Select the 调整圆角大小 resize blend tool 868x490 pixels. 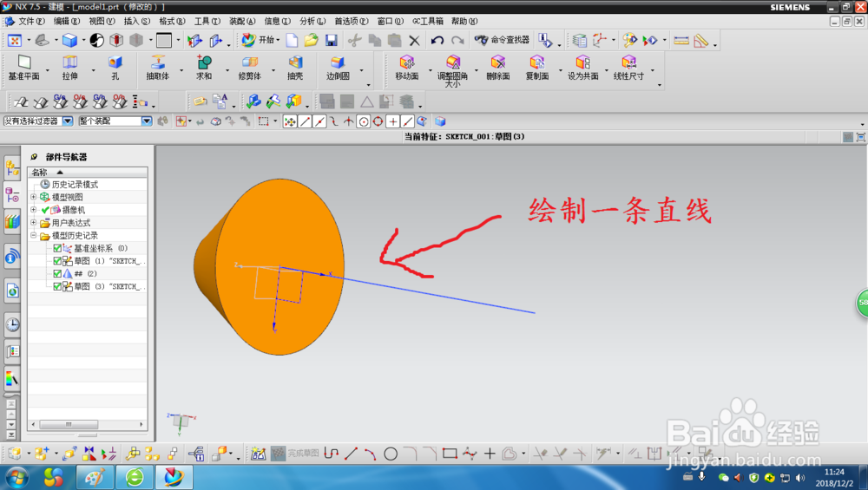coord(452,71)
